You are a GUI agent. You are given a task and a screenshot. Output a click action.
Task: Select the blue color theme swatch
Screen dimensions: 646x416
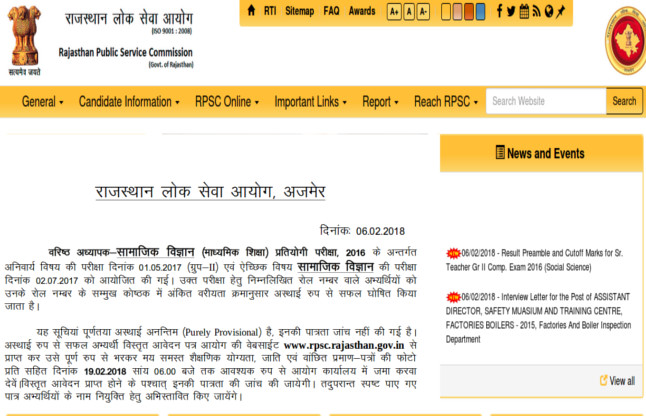[x=480, y=12]
